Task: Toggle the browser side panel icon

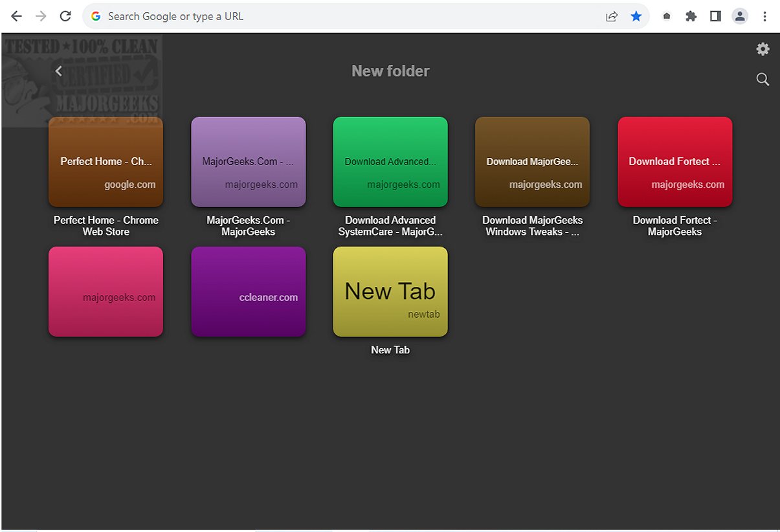Action: 715,16
